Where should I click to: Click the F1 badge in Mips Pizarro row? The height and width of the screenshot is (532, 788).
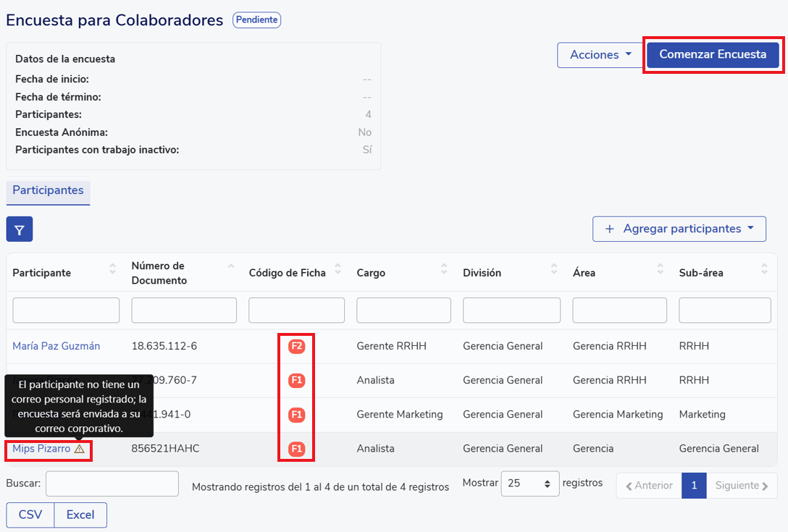[x=296, y=449]
